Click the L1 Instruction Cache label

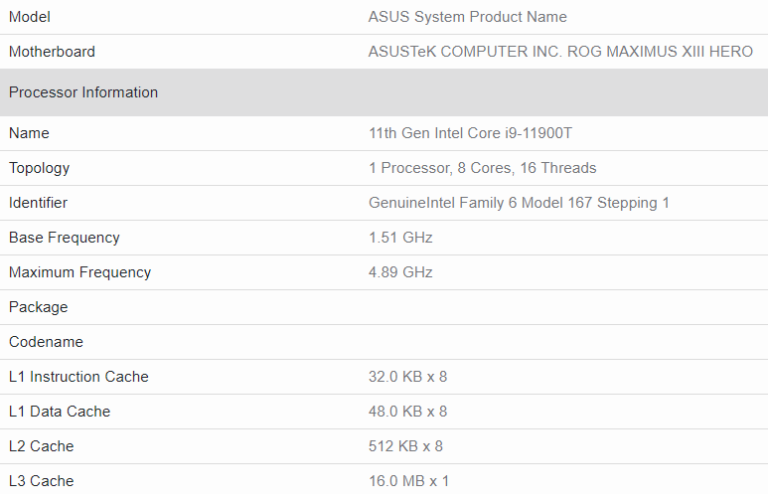(78, 377)
